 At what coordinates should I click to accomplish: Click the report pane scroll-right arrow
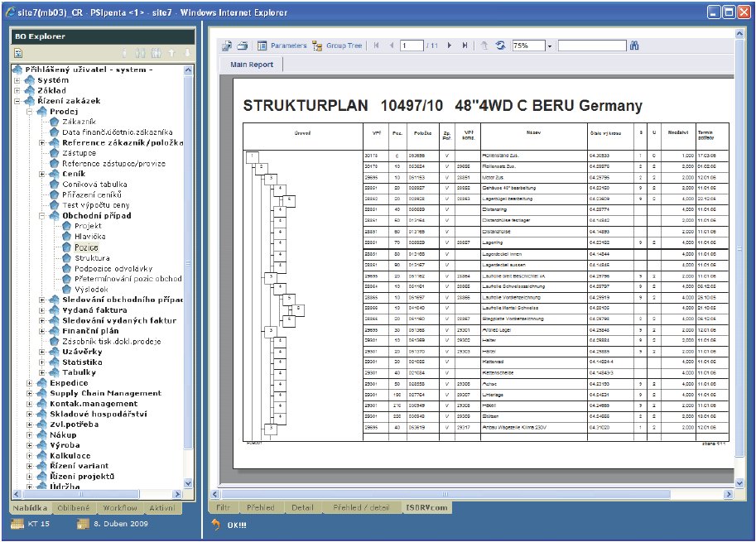pos(729,494)
